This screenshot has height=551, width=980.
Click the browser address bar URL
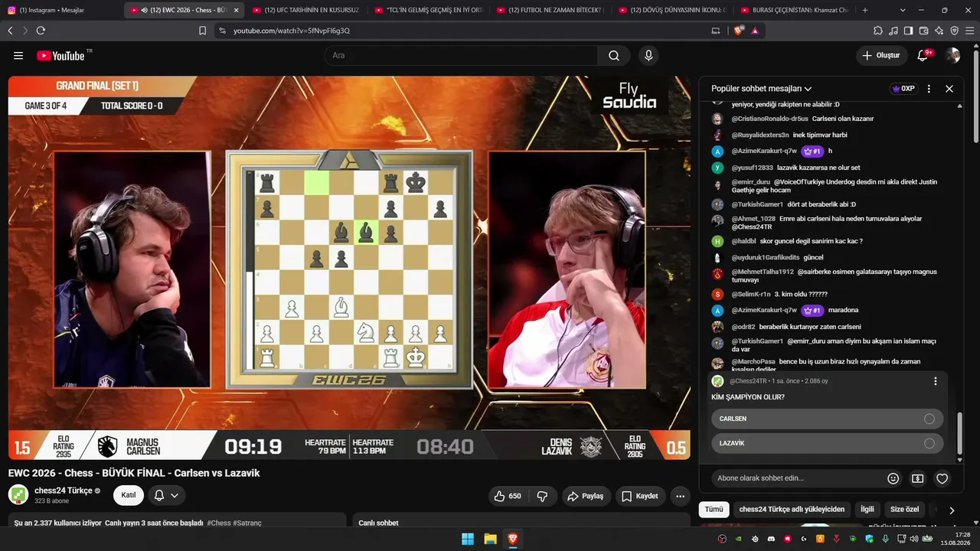tap(292, 31)
